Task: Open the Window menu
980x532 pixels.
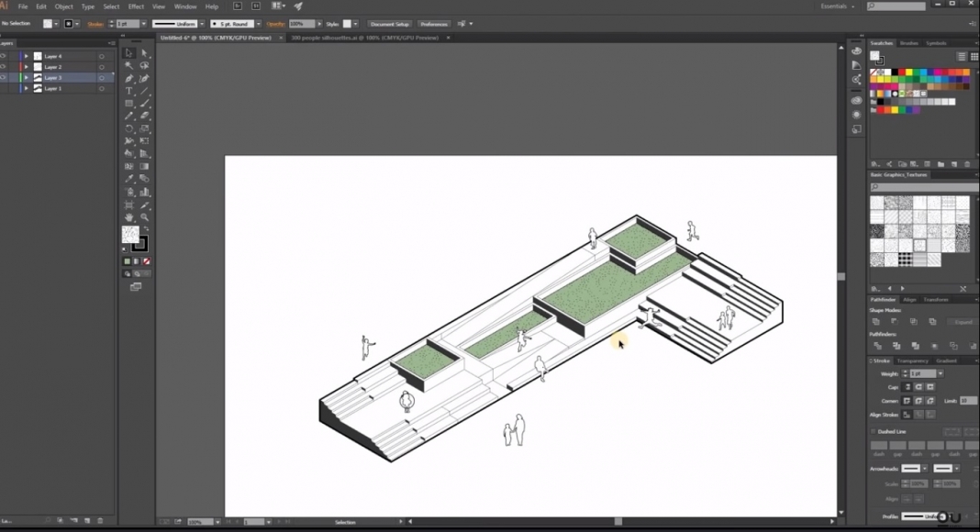Action: [x=186, y=6]
